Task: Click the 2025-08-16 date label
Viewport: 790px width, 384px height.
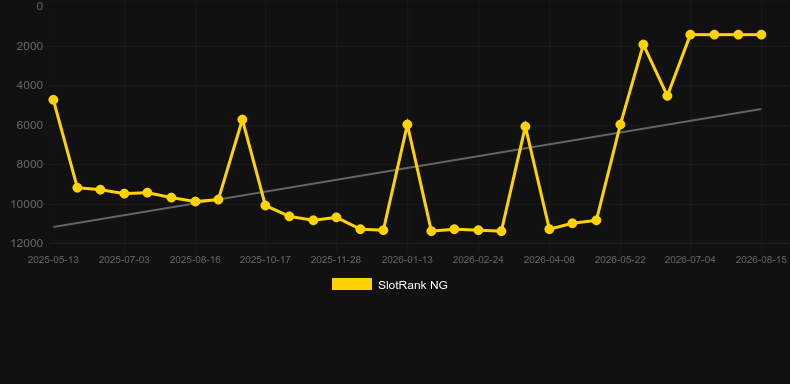Action: pyautogui.click(x=195, y=260)
